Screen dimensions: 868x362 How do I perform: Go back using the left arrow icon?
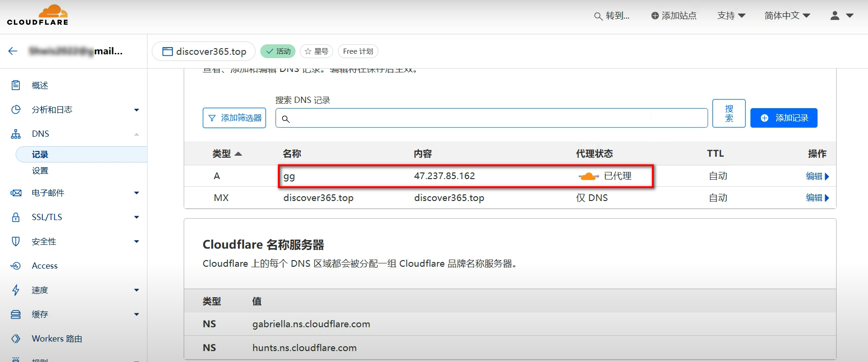(13, 51)
